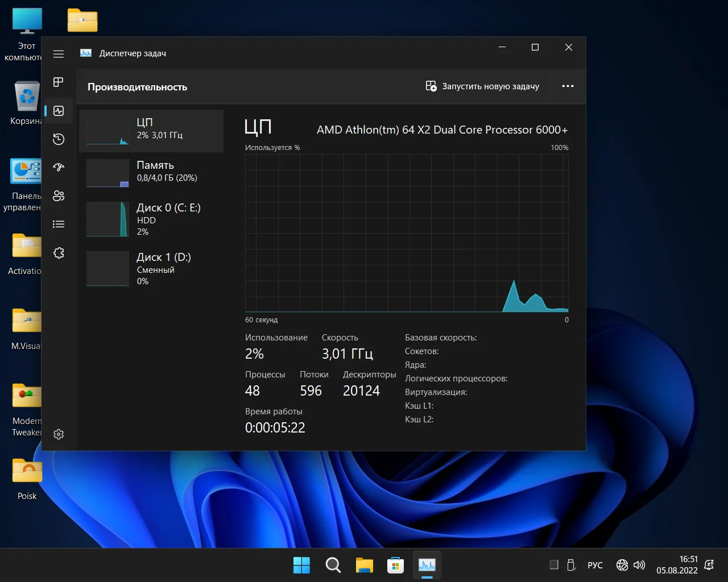728x582 pixels.
Task: Open File Explorer from the taskbar
Action: 364,565
